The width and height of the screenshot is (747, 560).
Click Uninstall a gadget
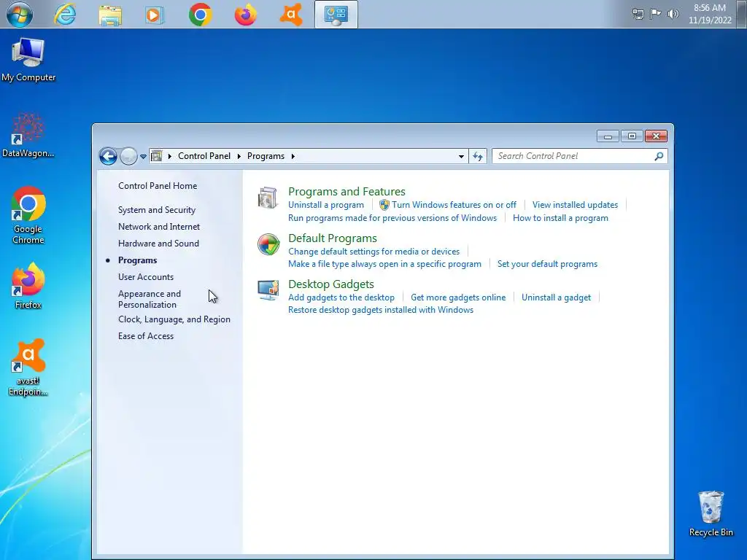pyautogui.click(x=556, y=297)
